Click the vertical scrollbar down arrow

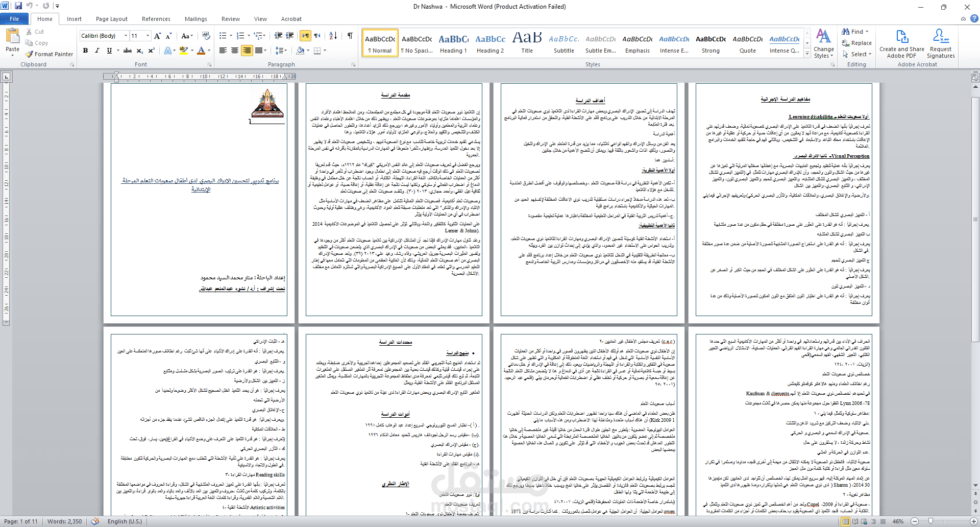click(975, 486)
